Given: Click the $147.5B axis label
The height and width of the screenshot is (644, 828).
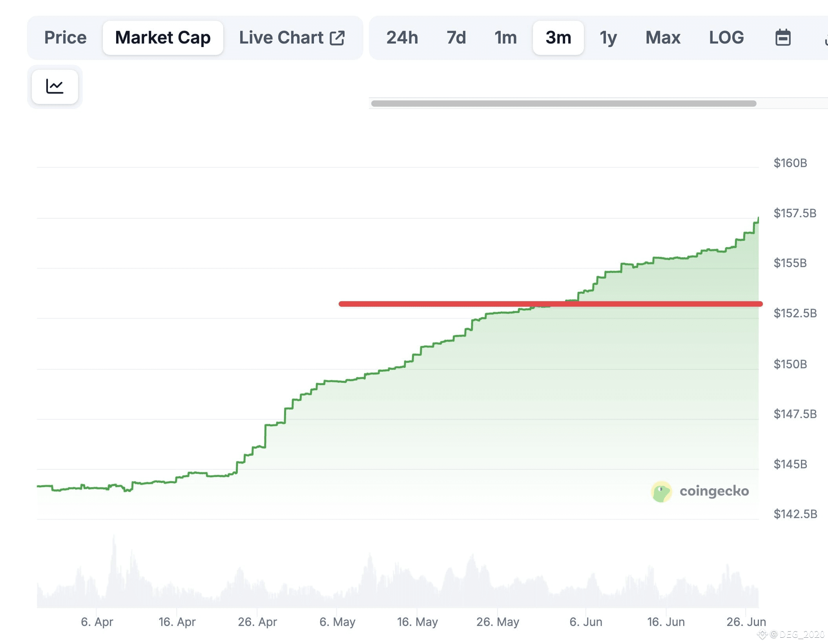Looking at the screenshot, I should point(795,414).
